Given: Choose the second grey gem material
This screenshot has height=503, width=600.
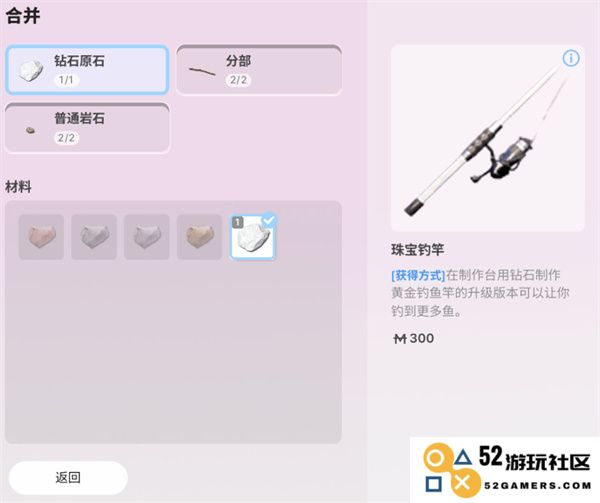Looking at the screenshot, I should 94,237.
